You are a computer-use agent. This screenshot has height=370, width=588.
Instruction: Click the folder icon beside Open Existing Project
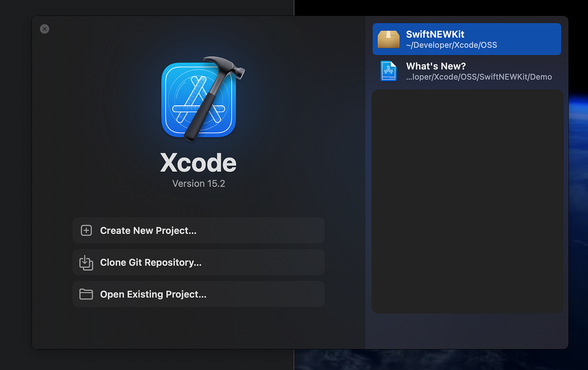[86, 294]
